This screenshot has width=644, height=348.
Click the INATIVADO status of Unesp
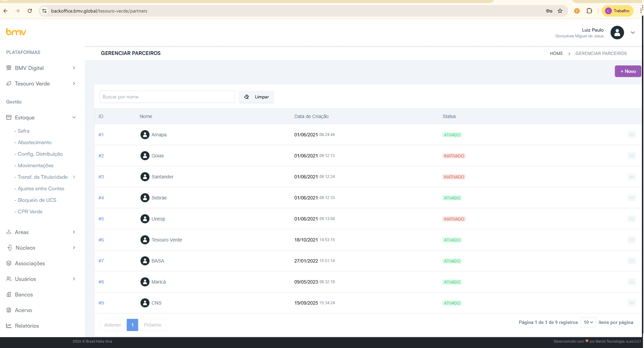tap(454, 219)
